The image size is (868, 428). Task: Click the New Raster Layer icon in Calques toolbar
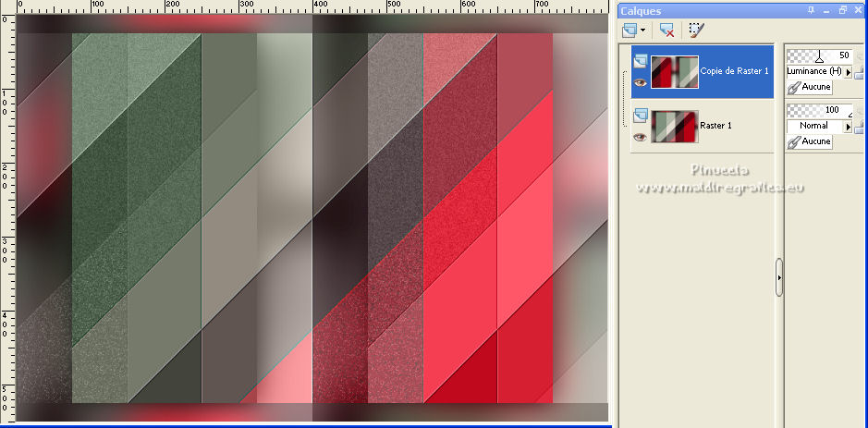coord(630,31)
